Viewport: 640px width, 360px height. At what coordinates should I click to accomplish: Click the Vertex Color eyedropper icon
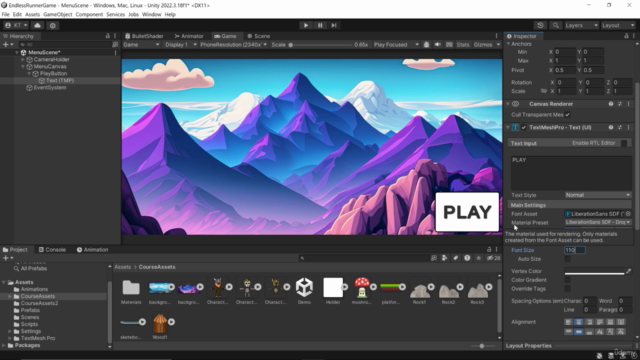[x=629, y=271]
